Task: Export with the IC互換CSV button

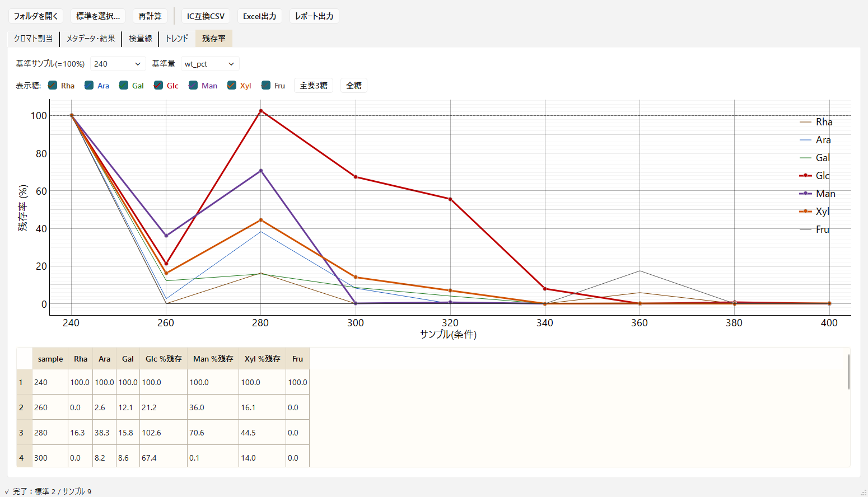Action: 206,16
